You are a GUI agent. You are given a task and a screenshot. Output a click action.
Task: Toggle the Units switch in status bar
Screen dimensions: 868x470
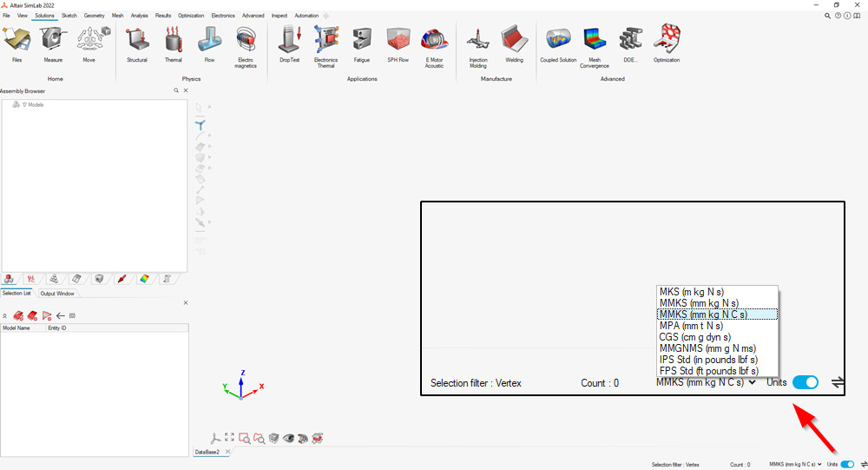[847, 465]
